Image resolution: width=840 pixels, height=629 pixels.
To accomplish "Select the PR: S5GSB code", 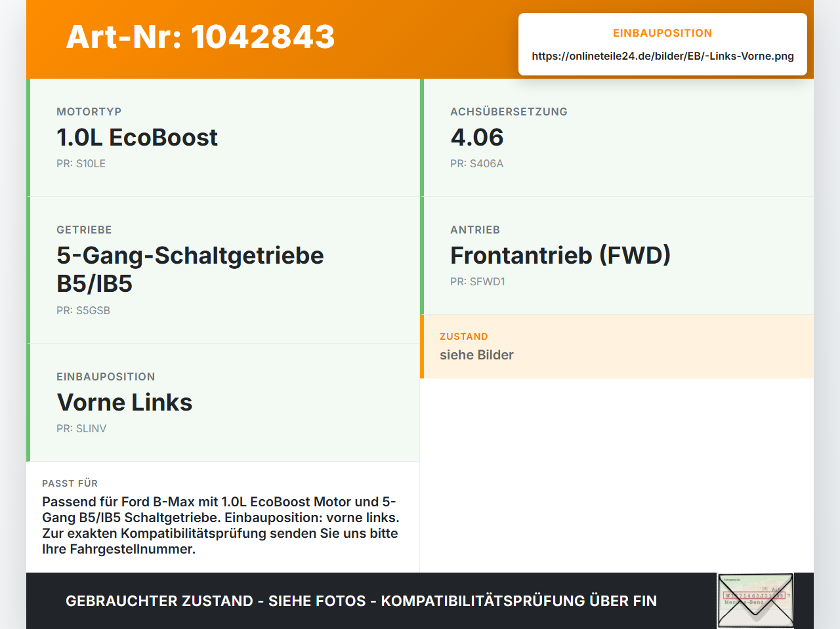I will tap(83, 310).
